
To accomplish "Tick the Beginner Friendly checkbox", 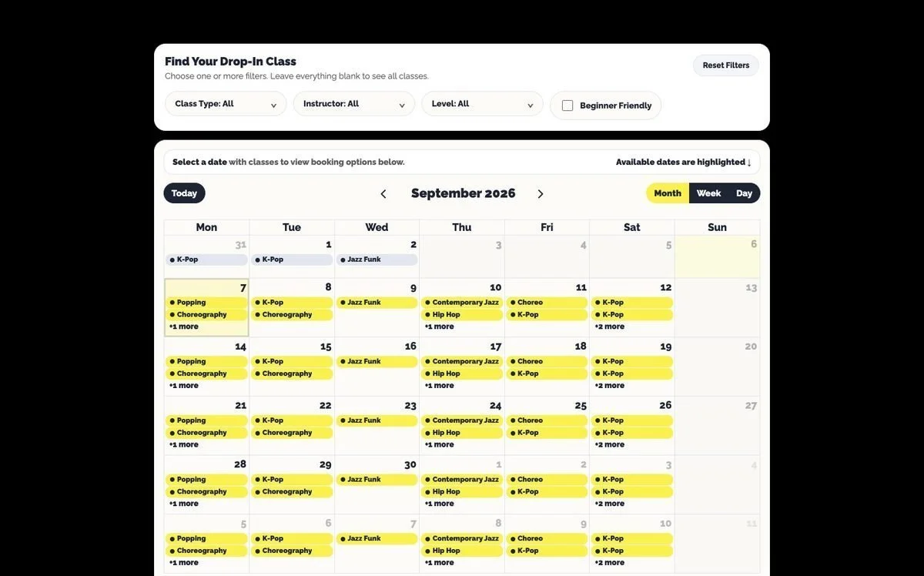I will (x=567, y=105).
